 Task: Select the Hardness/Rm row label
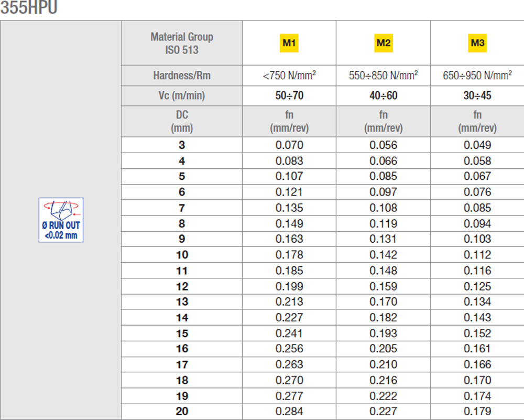click(182, 76)
